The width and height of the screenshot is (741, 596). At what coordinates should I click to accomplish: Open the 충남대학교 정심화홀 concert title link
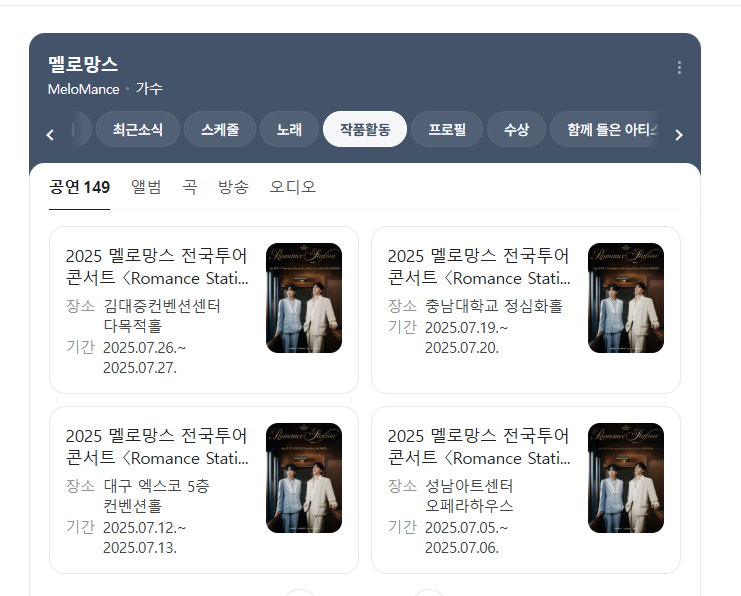(x=479, y=267)
